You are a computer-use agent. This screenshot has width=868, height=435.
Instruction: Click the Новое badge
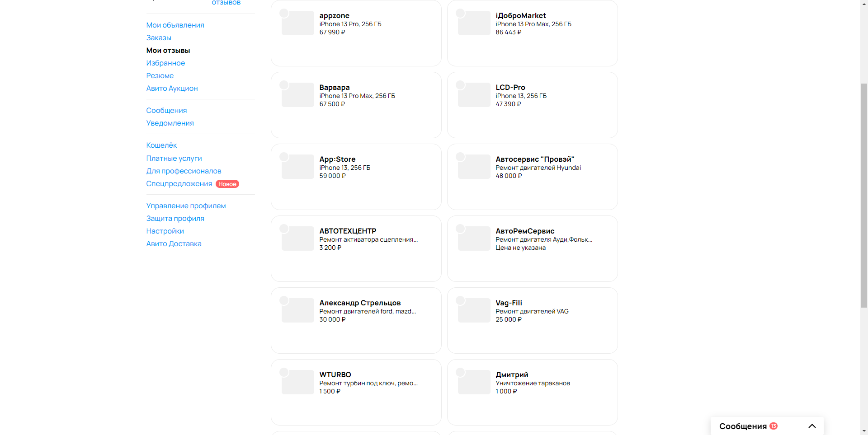227,184
